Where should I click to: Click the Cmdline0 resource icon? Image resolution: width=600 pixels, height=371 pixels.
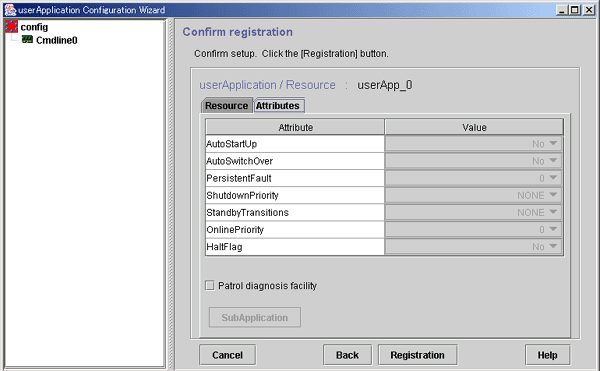27,39
